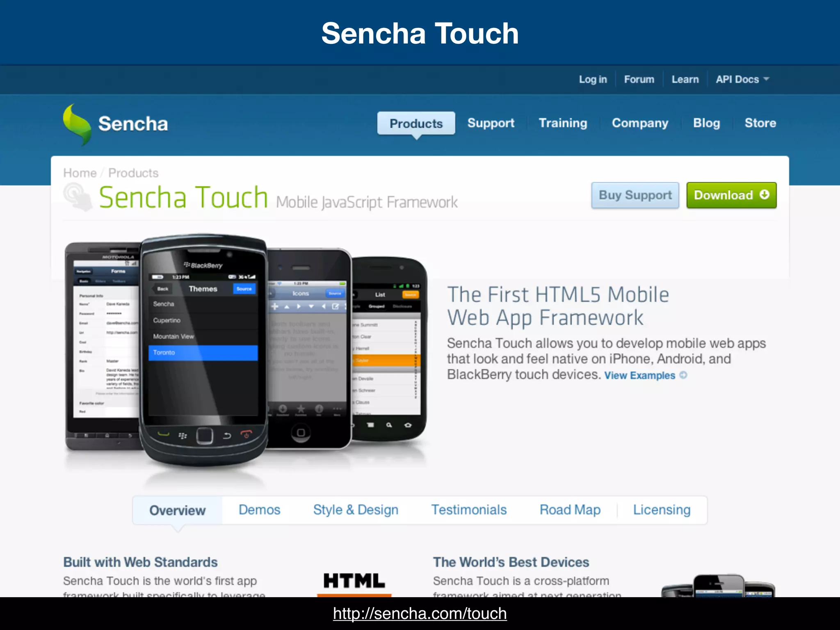This screenshot has width=840, height=630.
Task: Click the arrow icon on Download button
Action: click(764, 194)
